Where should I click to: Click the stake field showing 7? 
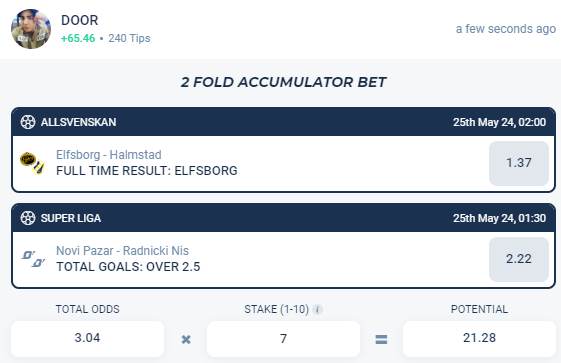283,338
